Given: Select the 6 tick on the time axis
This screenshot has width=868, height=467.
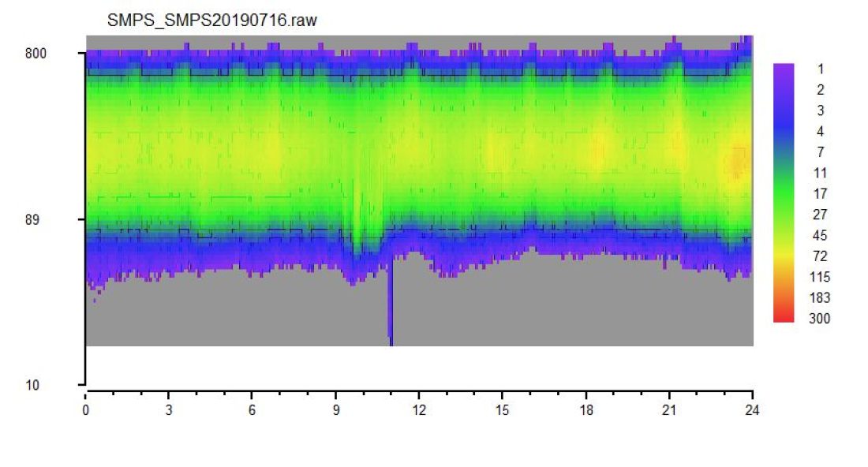Looking at the screenshot, I should click(252, 410).
